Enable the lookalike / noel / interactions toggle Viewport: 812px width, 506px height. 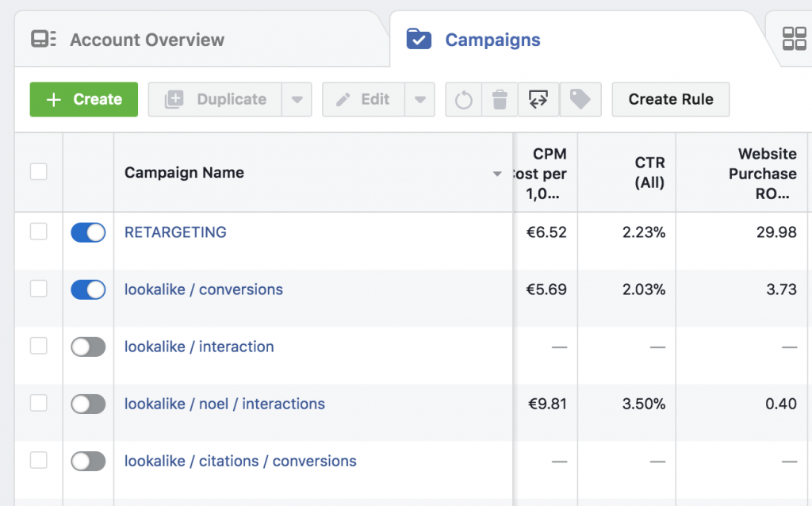(88, 404)
